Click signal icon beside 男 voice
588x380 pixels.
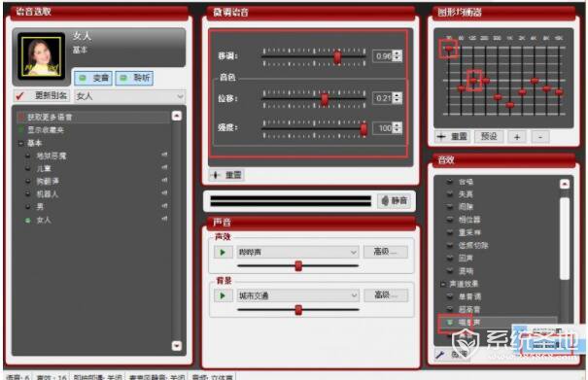point(164,206)
